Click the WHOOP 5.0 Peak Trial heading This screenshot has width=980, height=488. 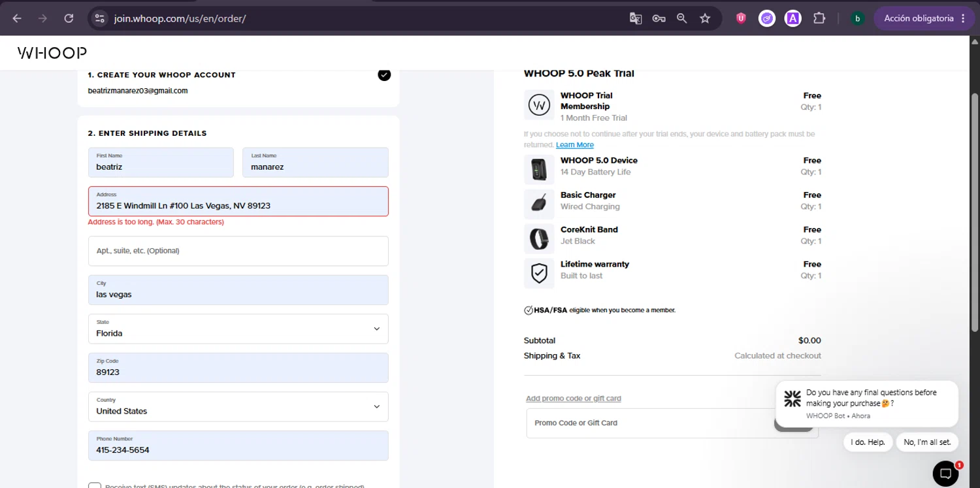click(x=579, y=73)
